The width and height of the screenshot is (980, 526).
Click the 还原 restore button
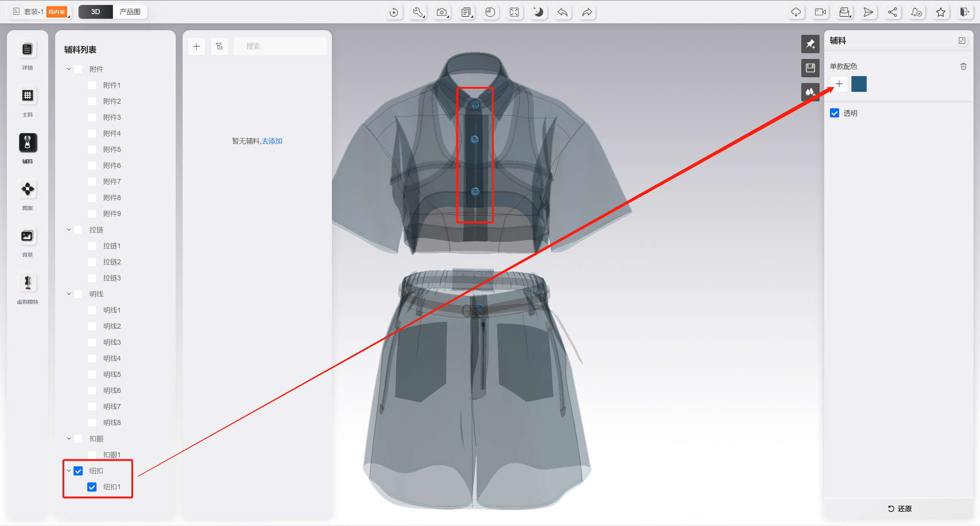click(900, 509)
